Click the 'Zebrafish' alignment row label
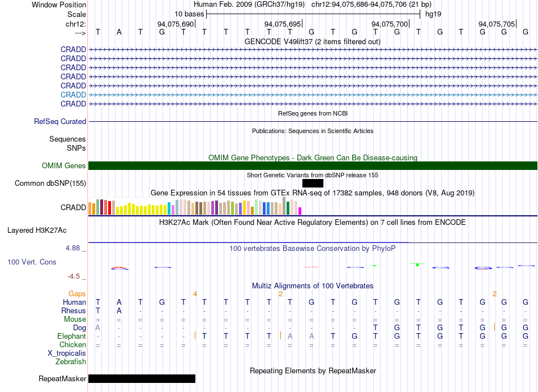Screen dimensions: 538x392 71,362
